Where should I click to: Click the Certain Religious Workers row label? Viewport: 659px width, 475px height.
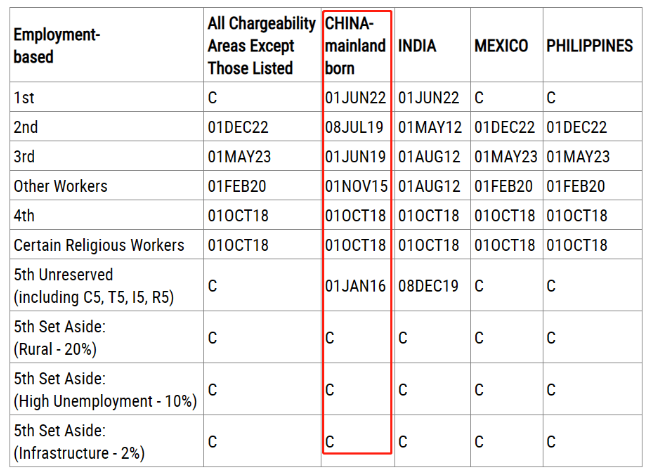98,245
